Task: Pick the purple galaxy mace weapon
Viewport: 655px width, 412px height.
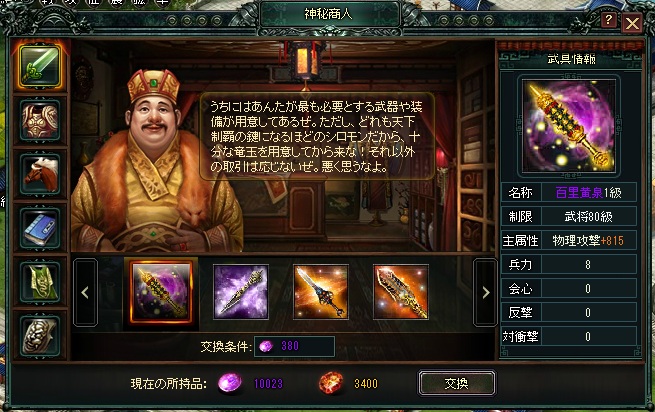Action: click(241, 292)
